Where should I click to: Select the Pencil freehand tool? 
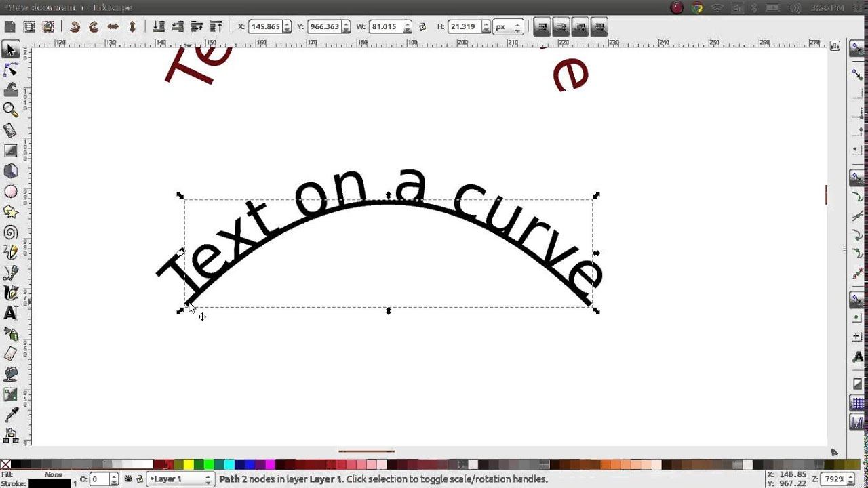tap(10, 253)
